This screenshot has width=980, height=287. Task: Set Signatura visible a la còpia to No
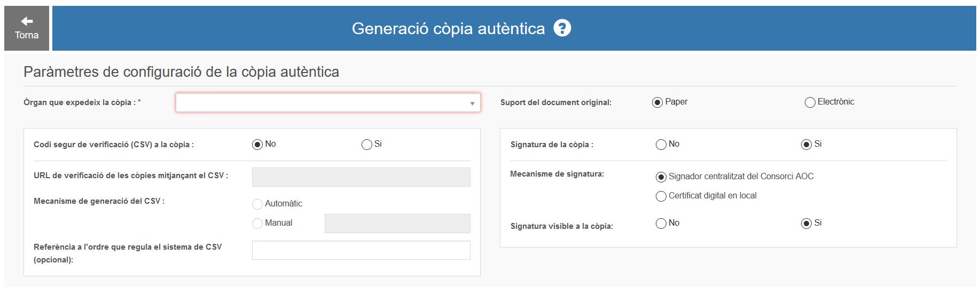click(x=661, y=224)
